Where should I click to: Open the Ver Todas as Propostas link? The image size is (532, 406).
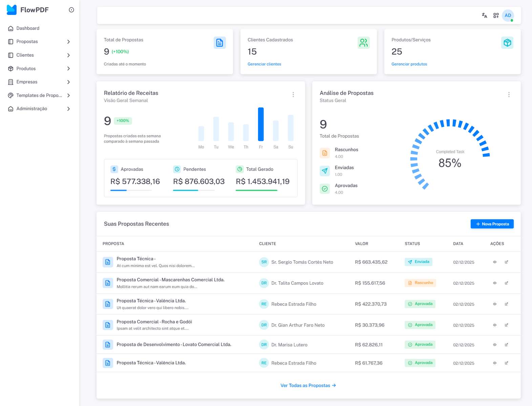point(308,385)
